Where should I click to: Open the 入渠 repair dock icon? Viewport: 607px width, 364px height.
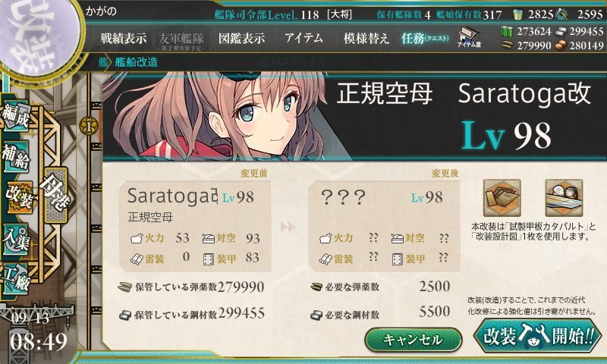(x=16, y=240)
